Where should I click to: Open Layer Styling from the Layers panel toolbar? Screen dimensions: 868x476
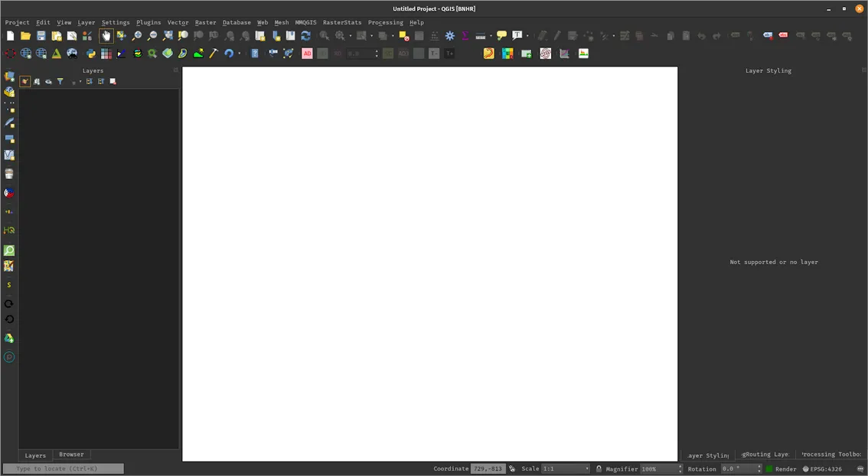coord(24,81)
